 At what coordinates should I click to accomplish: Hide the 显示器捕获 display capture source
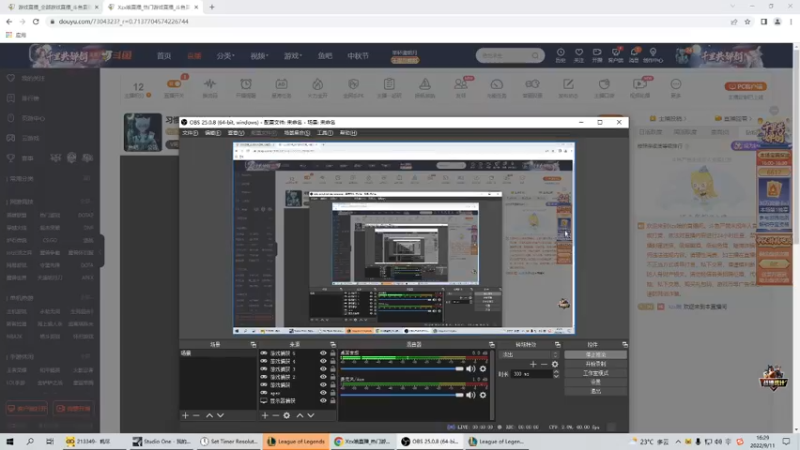(323, 401)
